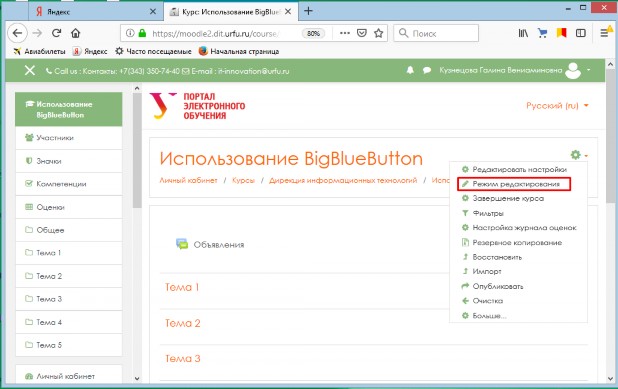Choose Опубликовать menu entry
Image resolution: width=618 pixels, height=389 pixels.
pos(498,286)
